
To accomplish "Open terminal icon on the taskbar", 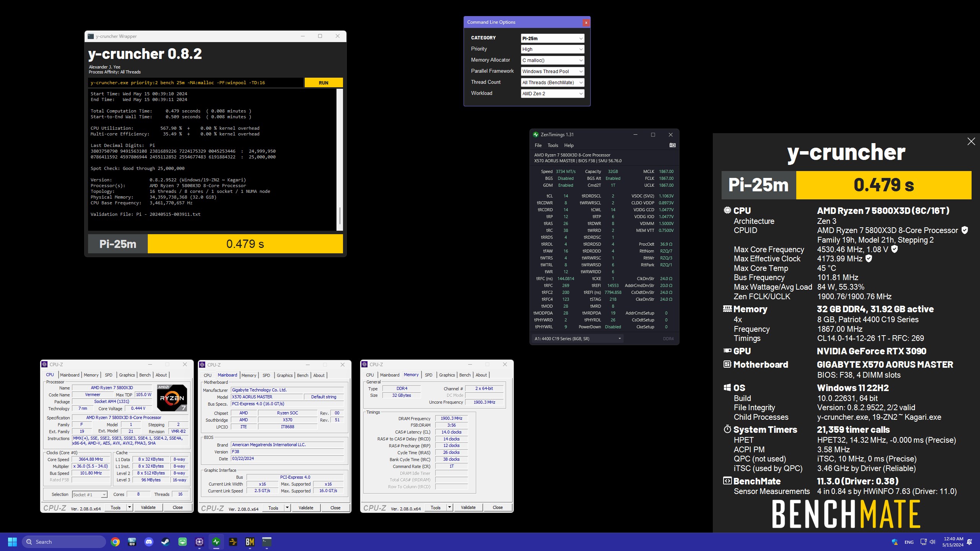I will pos(267,542).
